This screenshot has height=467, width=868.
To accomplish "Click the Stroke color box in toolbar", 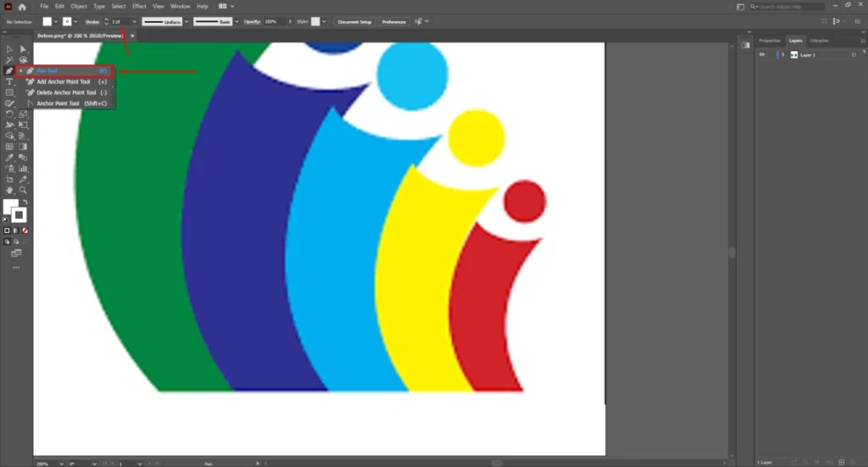I will [x=20, y=215].
